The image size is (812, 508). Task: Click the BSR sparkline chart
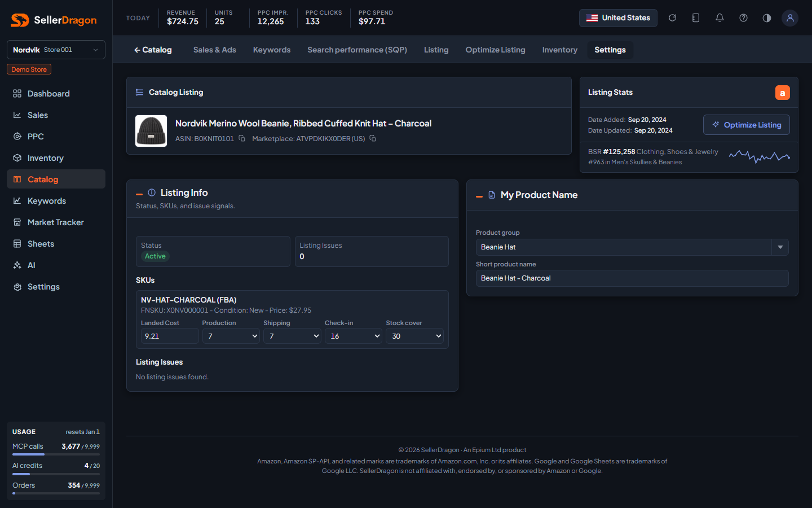[x=759, y=156]
